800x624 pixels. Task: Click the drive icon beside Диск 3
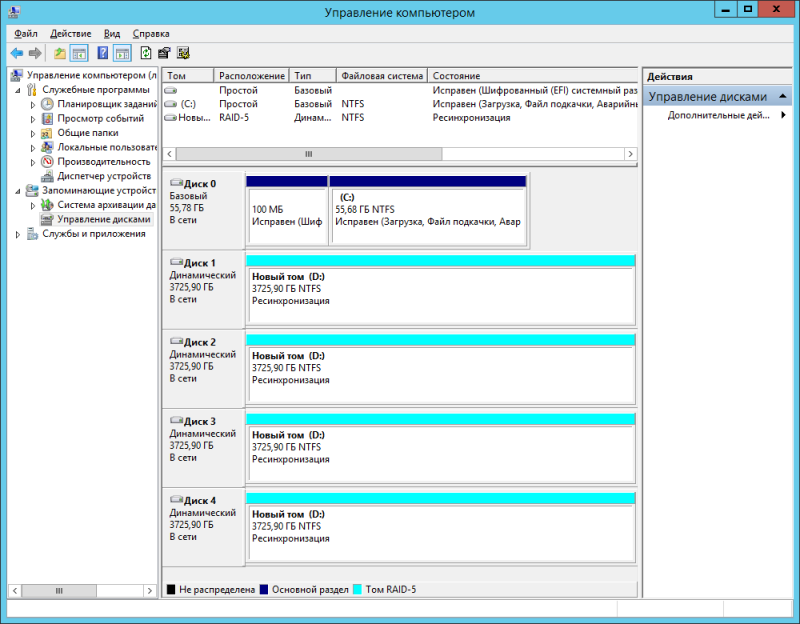[176, 420]
